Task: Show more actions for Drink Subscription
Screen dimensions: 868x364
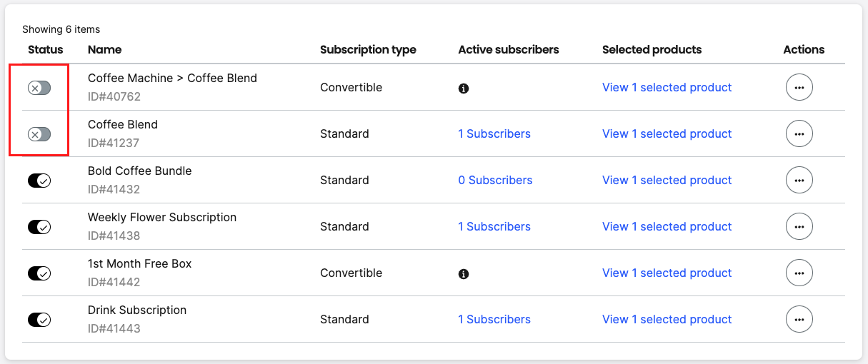Action: [x=799, y=319]
